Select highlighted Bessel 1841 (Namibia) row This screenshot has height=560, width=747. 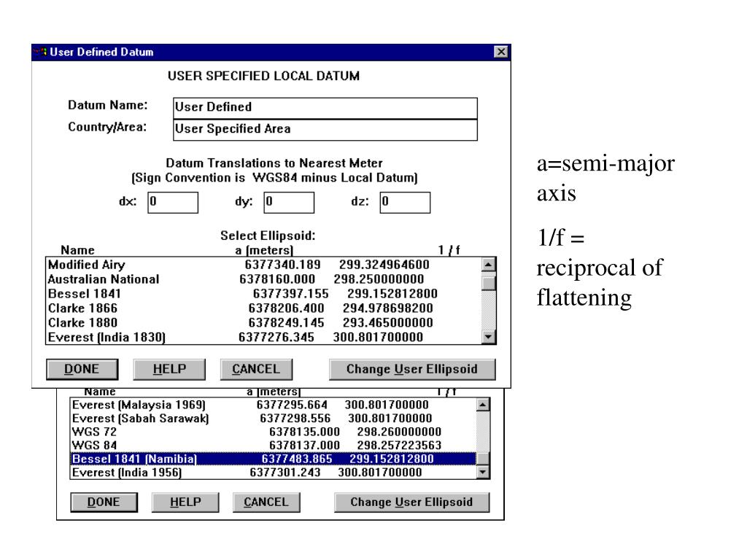click(273, 459)
